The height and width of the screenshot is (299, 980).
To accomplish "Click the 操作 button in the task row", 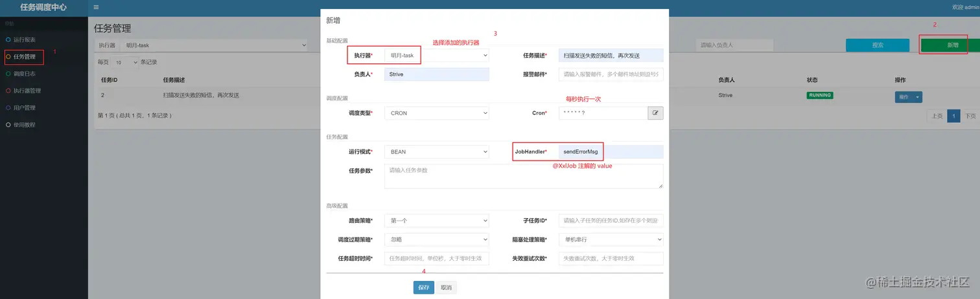I will (x=904, y=97).
